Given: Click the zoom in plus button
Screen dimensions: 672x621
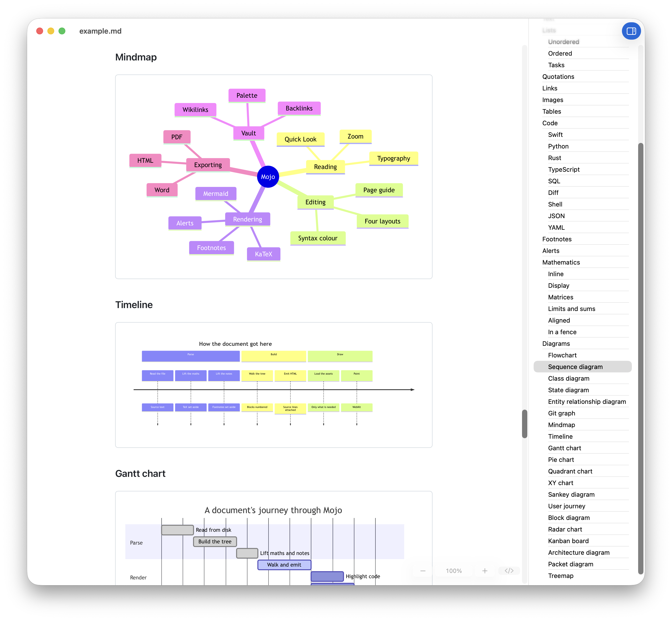Looking at the screenshot, I should click(485, 571).
